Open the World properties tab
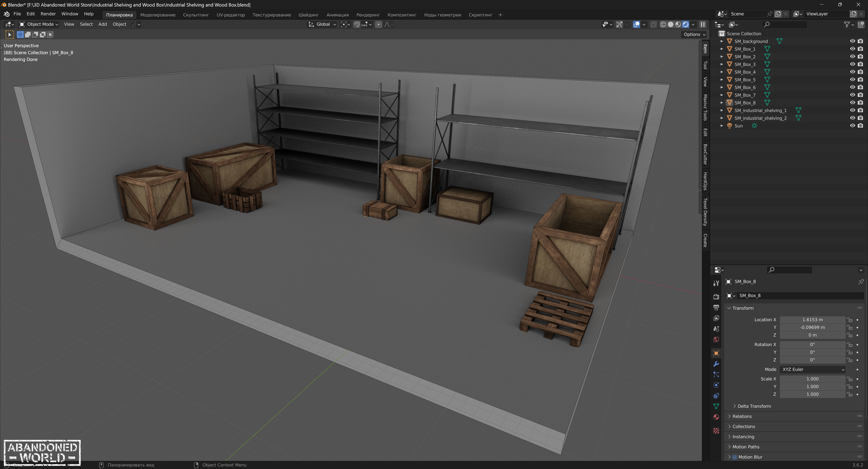This screenshot has width=868, height=469. pyautogui.click(x=716, y=339)
